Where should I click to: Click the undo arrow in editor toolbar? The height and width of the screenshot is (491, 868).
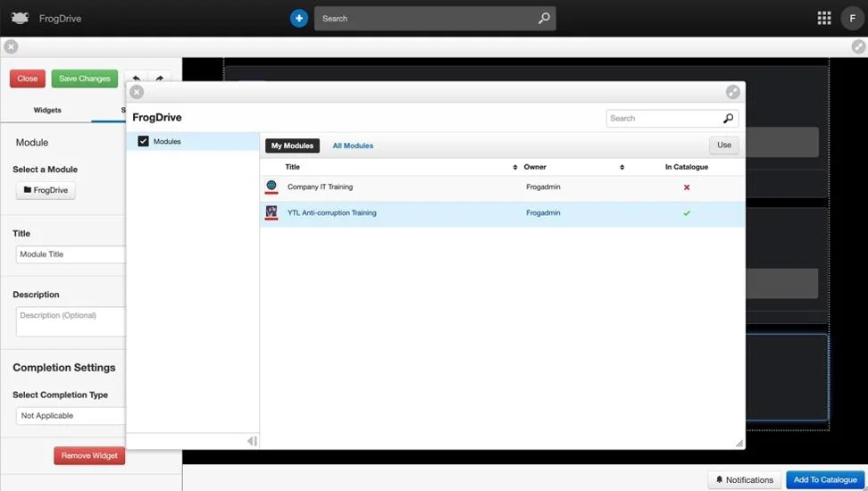pyautogui.click(x=136, y=78)
